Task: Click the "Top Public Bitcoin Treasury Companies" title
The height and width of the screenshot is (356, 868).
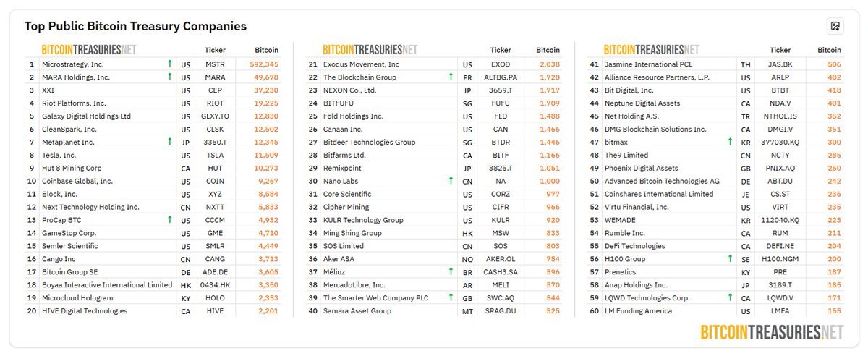Action: [x=135, y=27]
